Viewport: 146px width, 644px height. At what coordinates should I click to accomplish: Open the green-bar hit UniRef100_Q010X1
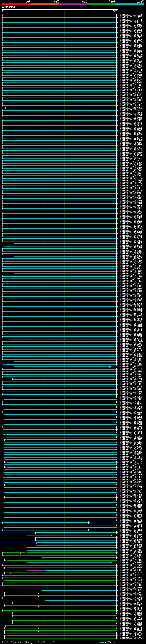point(131,412)
